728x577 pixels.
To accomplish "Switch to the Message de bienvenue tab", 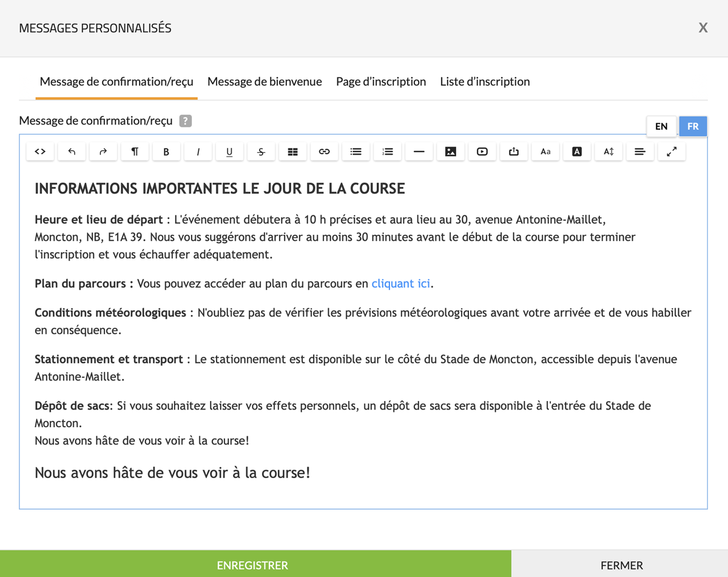I will click(x=265, y=81).
